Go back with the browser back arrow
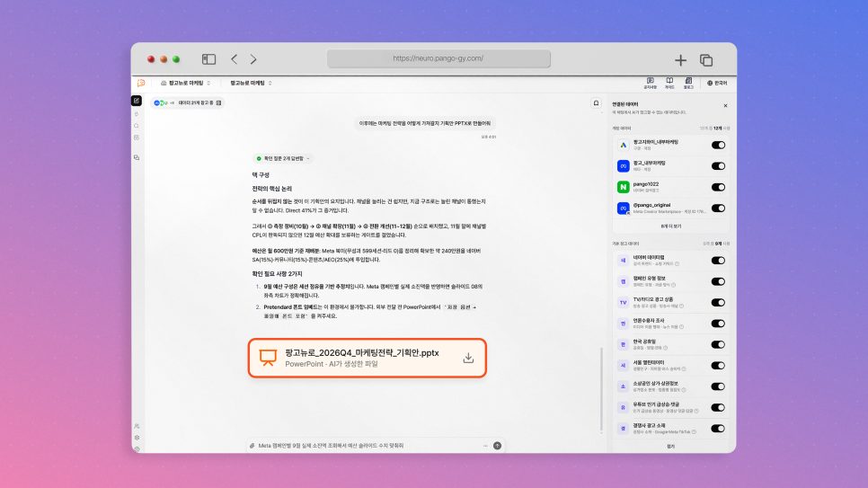 pyautogui.click(x=235, y=59)
